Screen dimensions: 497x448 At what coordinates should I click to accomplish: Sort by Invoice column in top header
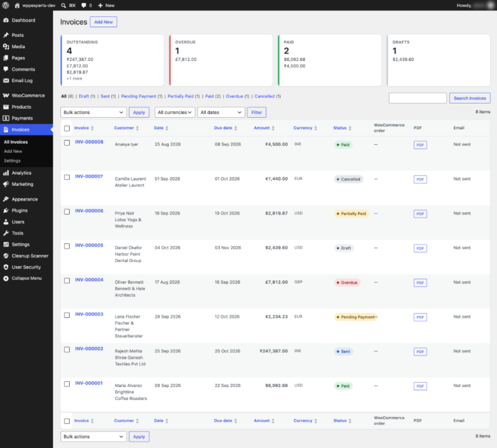[x=84, y=128]
